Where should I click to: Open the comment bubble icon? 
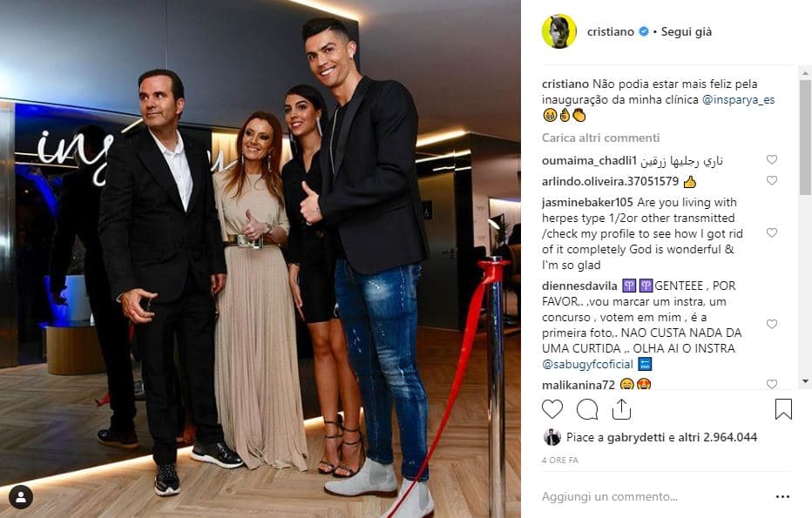pos(587,409)
